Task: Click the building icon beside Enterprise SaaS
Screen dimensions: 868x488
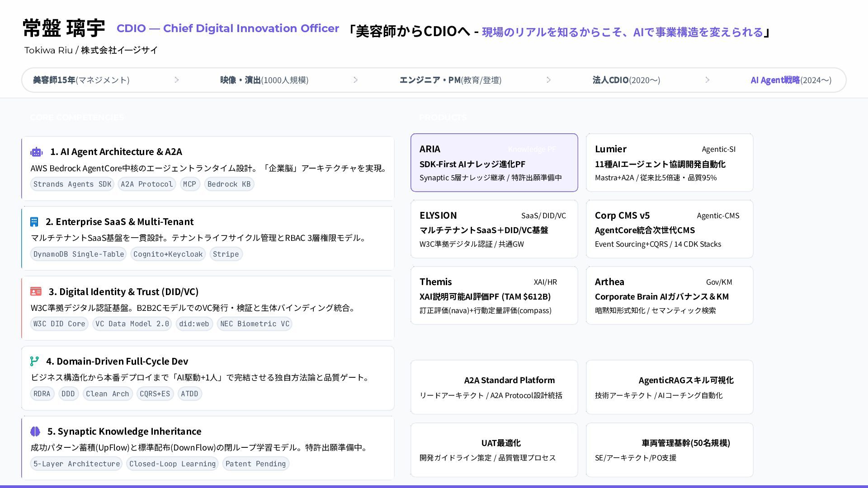Action: pos(34,222)
